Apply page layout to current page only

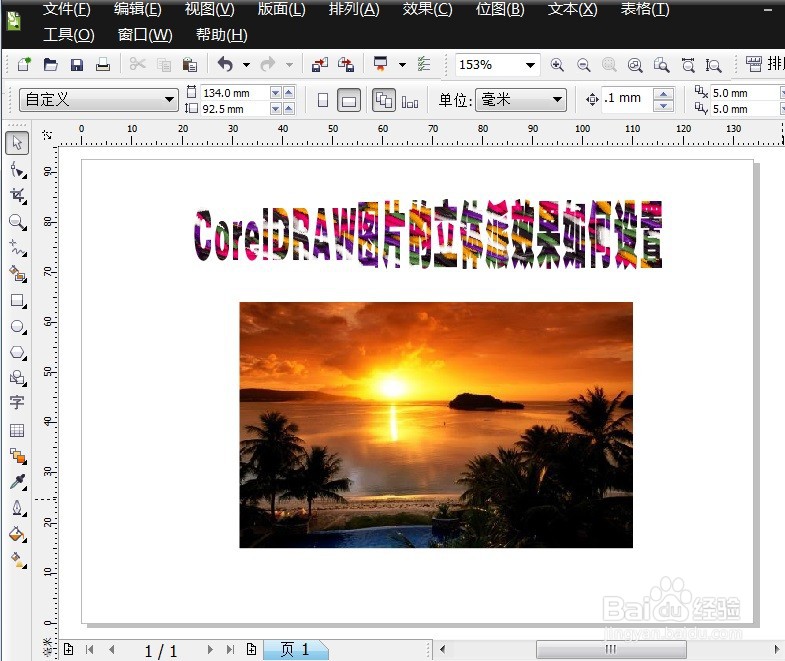[410, 102]
